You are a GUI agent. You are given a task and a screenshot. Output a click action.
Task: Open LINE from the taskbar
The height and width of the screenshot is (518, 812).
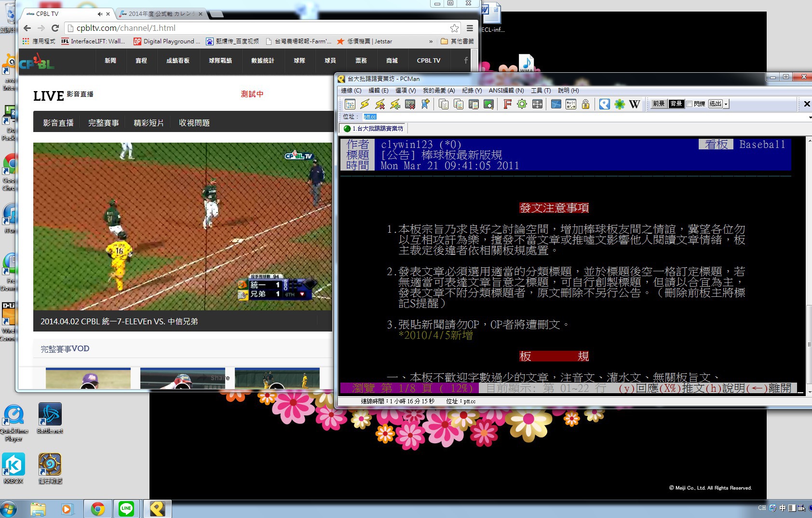[x=126, y=508]
